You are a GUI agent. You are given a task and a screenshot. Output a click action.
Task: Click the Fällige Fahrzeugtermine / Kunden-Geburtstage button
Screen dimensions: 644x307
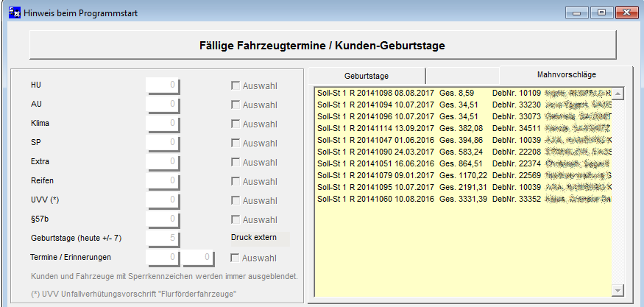[x=322, y=45]
